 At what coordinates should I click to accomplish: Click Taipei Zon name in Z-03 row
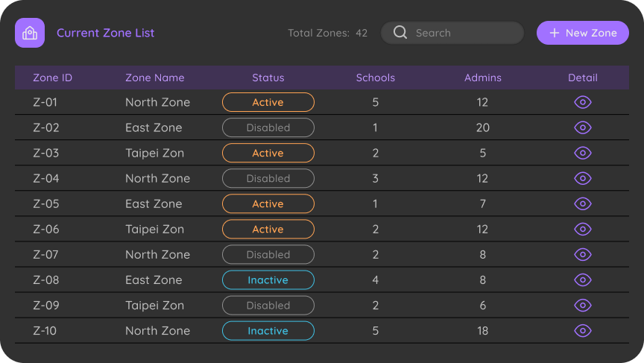154,153
